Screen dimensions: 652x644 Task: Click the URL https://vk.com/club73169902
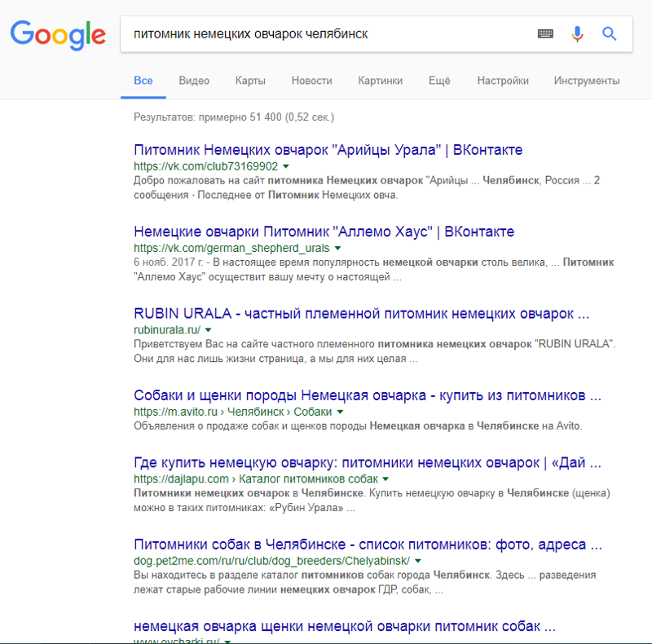[206, 166]
